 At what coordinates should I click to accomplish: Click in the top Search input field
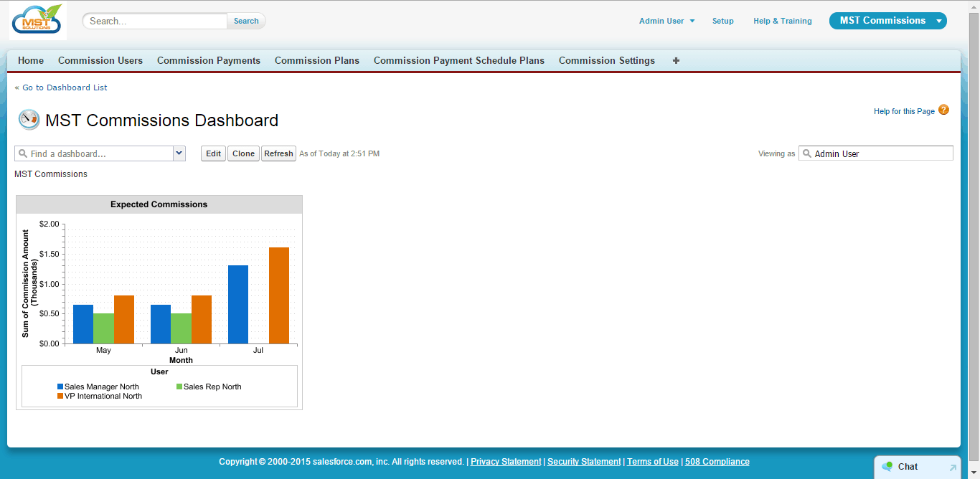click(156, 21)
